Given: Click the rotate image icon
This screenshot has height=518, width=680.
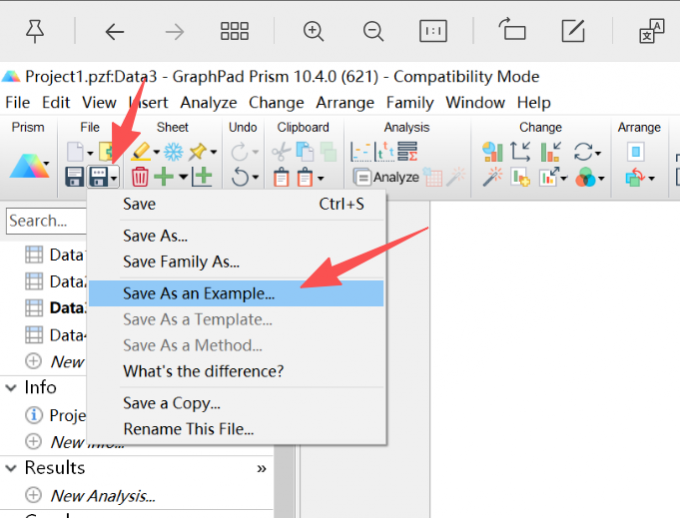Looking at the screenshot, I should [x=512, y=31].
